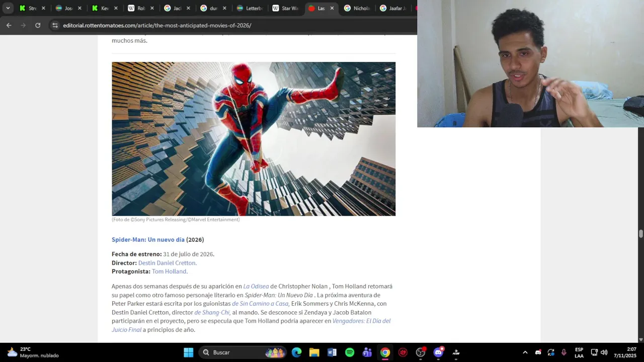Follow the 'de Shang-Chi' link
Screen dimensions: 644x362
click(x=212, y=312)
